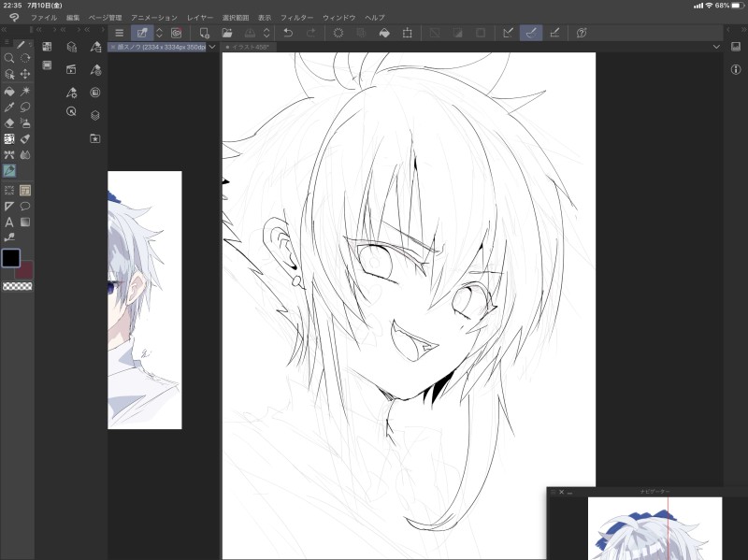Select the Marker pen tool
Image resolution: width=748 pixels, height=560 pixels.
[25, 138]
